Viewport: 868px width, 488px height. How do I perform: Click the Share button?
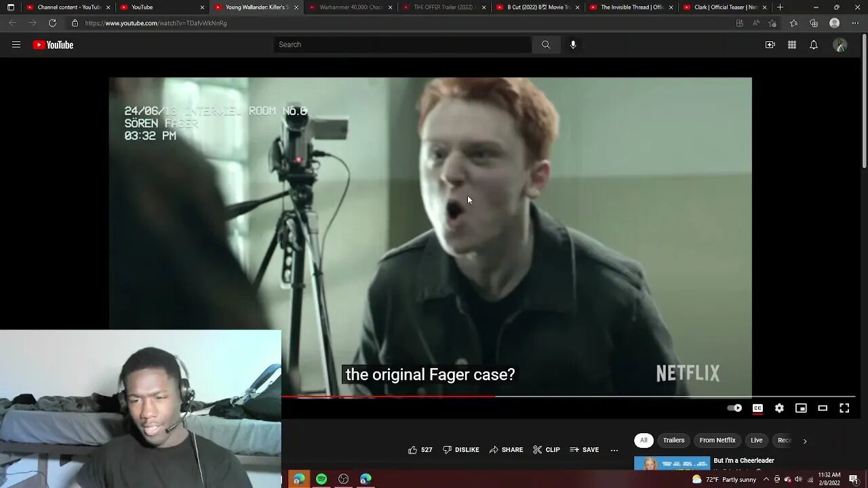(506, 450)
